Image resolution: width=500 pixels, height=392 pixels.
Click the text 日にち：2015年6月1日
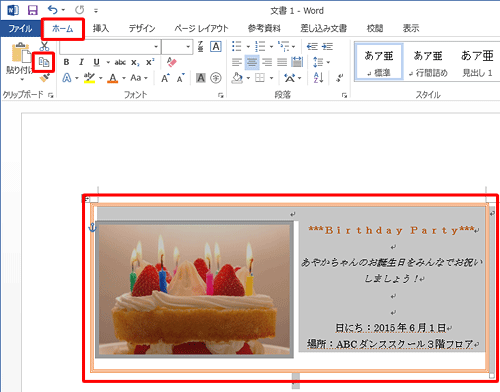coord(391,328)
